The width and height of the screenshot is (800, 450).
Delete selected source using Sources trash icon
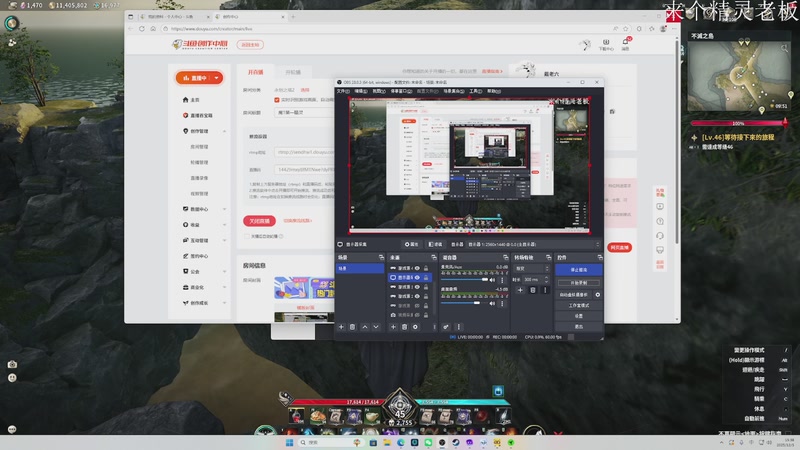click(x=404, y=327)
